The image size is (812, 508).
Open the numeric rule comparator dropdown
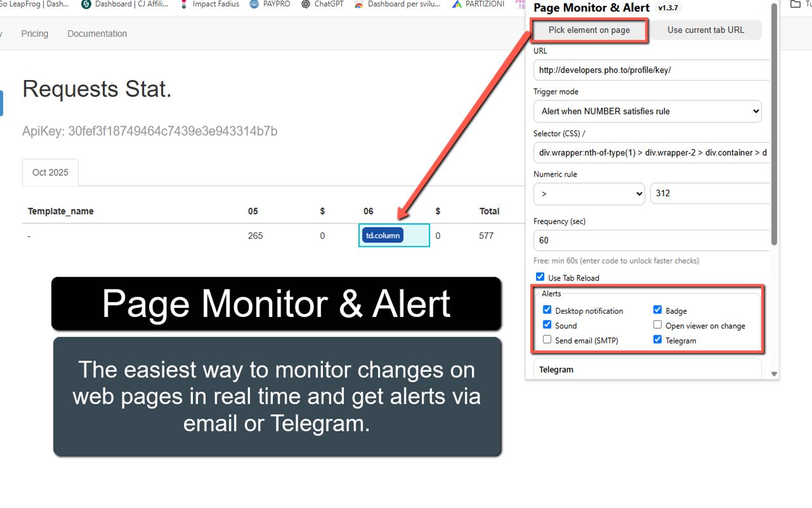tap(589, 194)
